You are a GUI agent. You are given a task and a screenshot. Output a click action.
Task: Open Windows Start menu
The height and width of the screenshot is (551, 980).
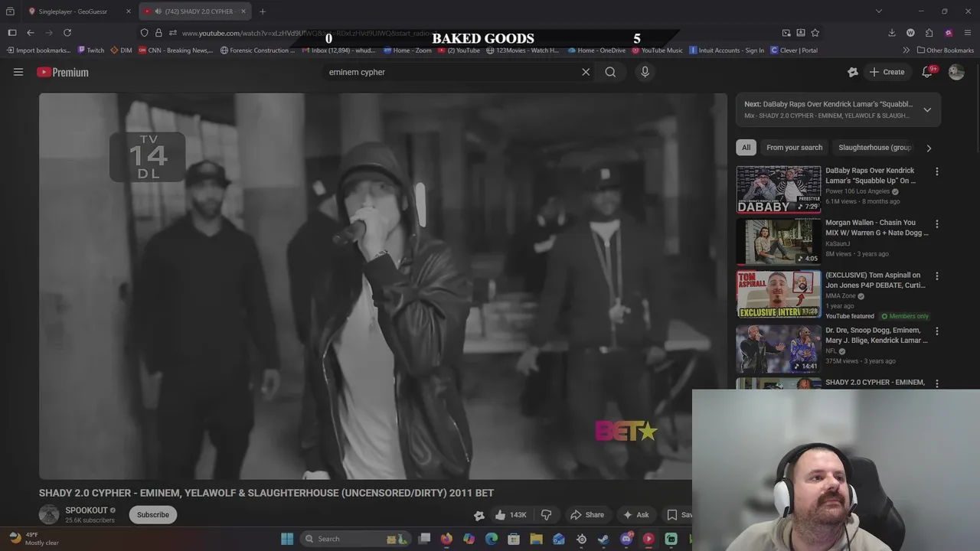(287, 539)
